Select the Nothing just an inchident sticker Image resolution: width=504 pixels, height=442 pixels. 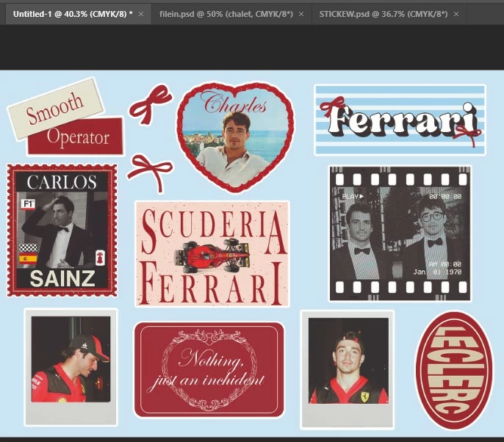[x=209, y=370]
